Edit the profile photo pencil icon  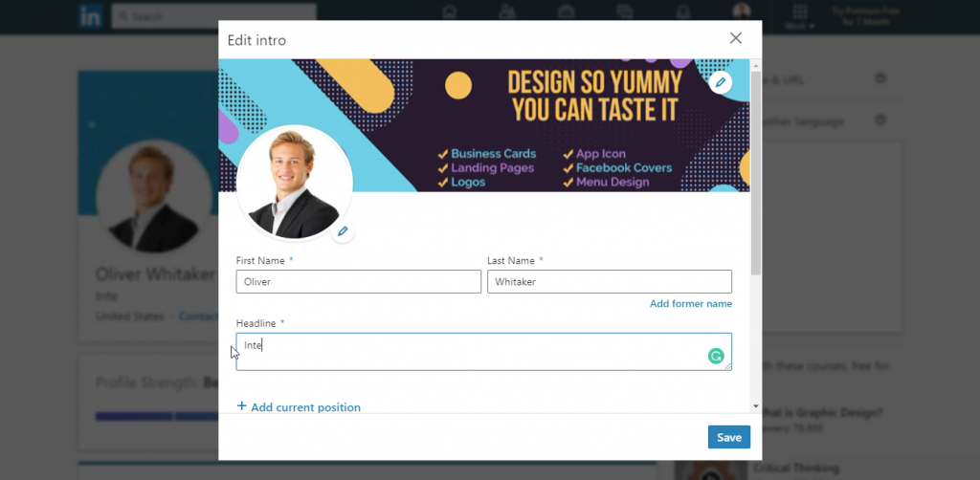[343, 231]
